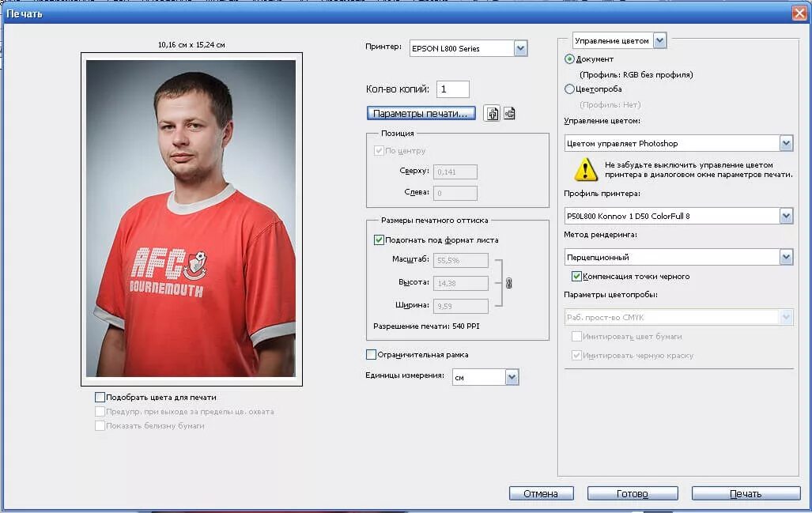Toggle Компенсация точки черного checkbox

click(x=576, y=277)
